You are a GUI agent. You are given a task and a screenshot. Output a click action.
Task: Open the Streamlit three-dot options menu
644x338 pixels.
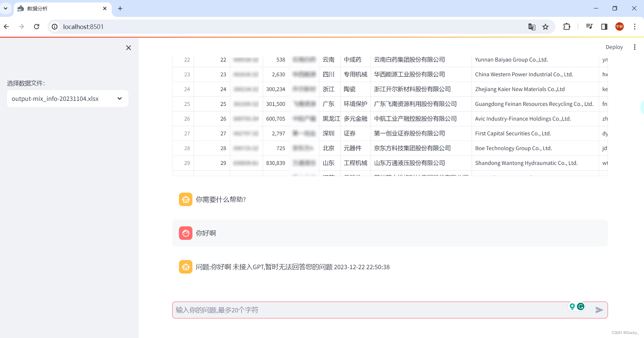(635, 47)
